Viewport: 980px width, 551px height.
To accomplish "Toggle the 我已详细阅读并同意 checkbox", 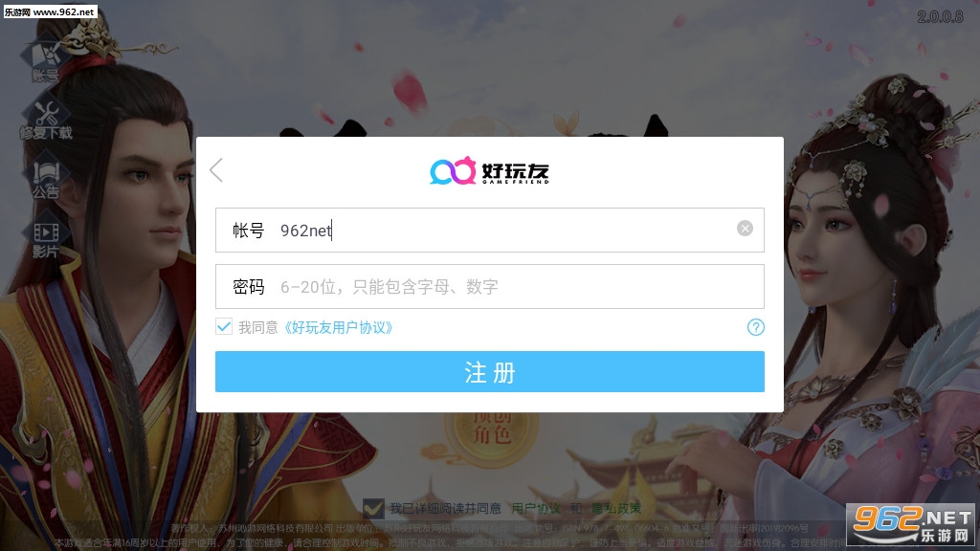I will pos(373,508).
